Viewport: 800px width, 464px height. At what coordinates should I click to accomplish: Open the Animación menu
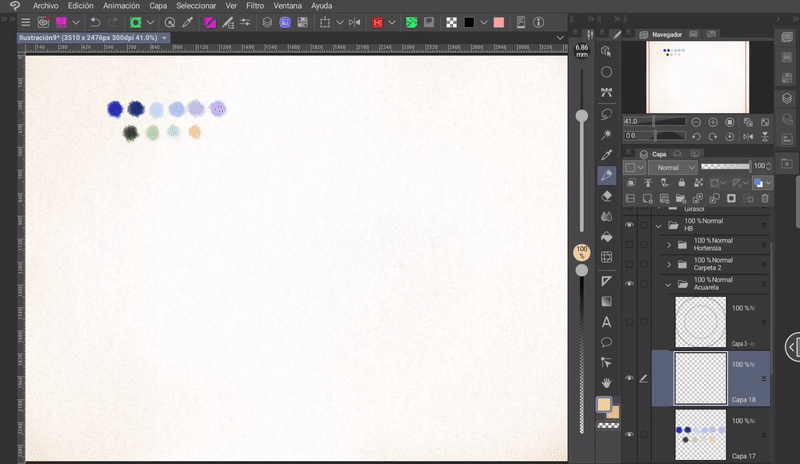click(x=121, y=6)
